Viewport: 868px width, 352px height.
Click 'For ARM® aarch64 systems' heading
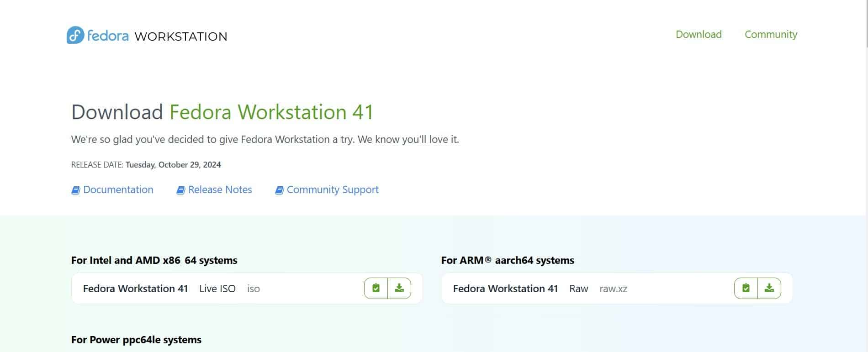508,260
